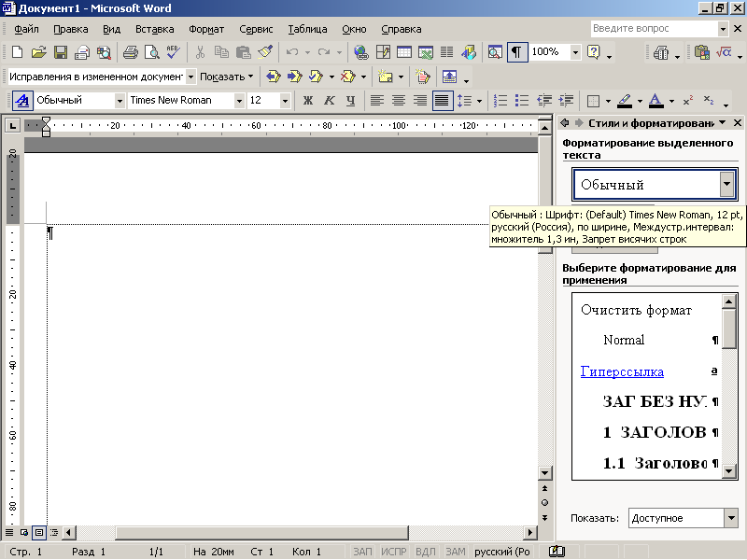The height and width of the screenshot is (560, 747).
Task: Insert a Microsoft Excel worksheet
Action: pyautogui.click(x=426, y=52)
